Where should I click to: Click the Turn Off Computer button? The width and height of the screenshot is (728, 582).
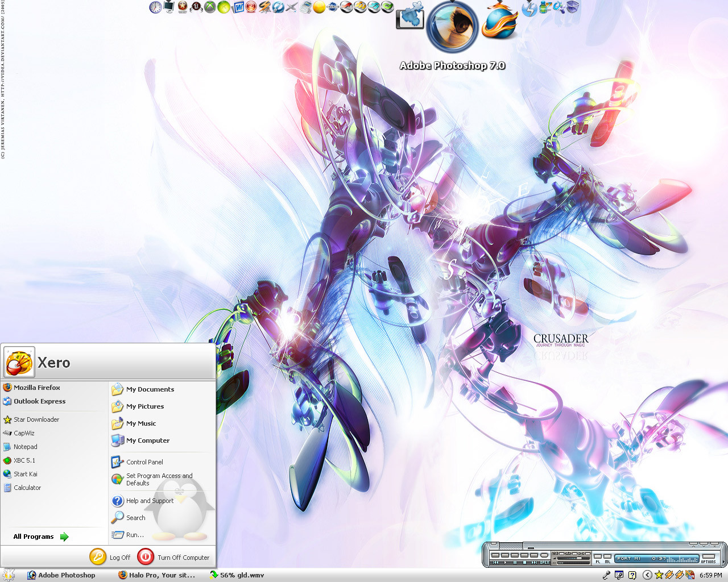(174, 557)
